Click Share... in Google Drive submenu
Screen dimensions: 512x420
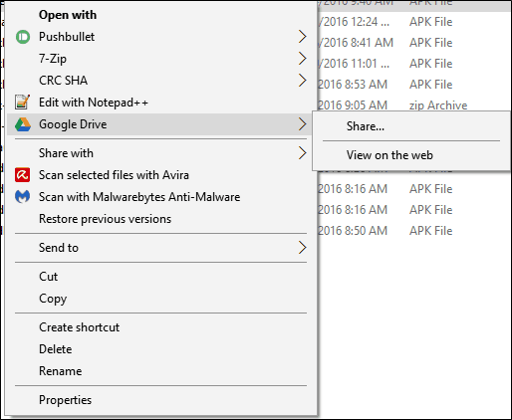pos(411,126)
